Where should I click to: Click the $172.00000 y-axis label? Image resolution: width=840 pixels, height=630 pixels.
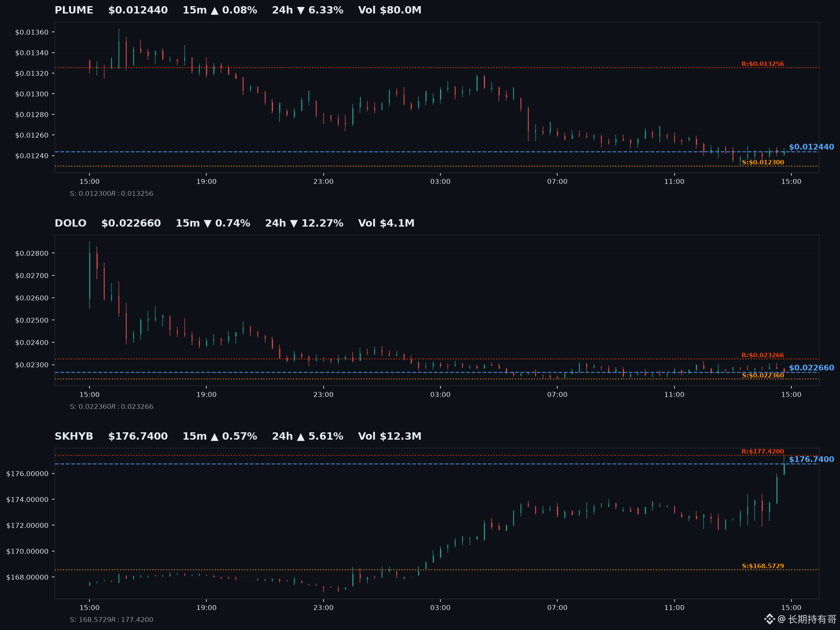(x=27, y=525)
